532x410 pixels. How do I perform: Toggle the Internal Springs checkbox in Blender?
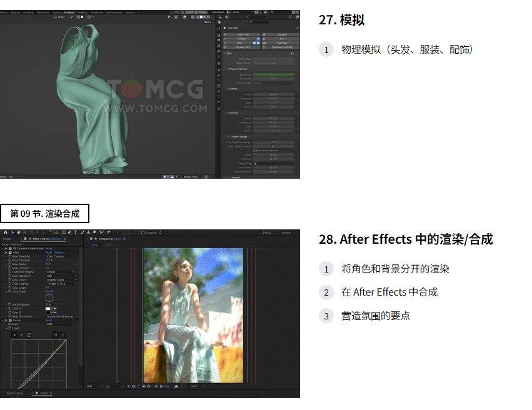(231, 137)
